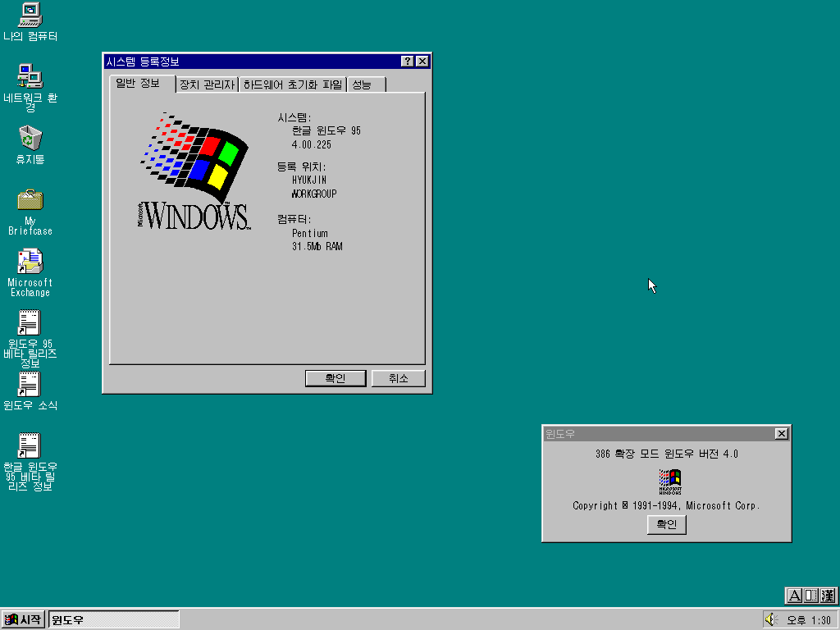The width and height of the screenshot is (840, 630).
Task: Open the 성능 tab
Action: 367,84
